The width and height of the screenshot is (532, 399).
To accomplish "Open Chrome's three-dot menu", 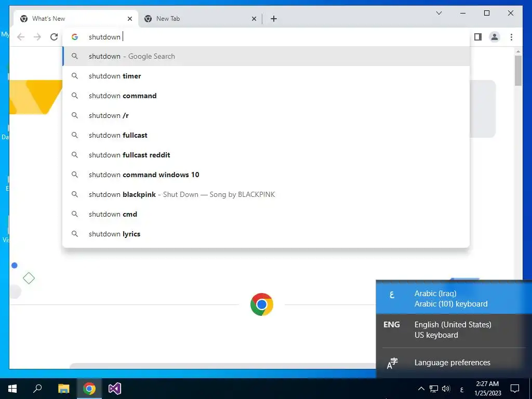I will 511,37.
